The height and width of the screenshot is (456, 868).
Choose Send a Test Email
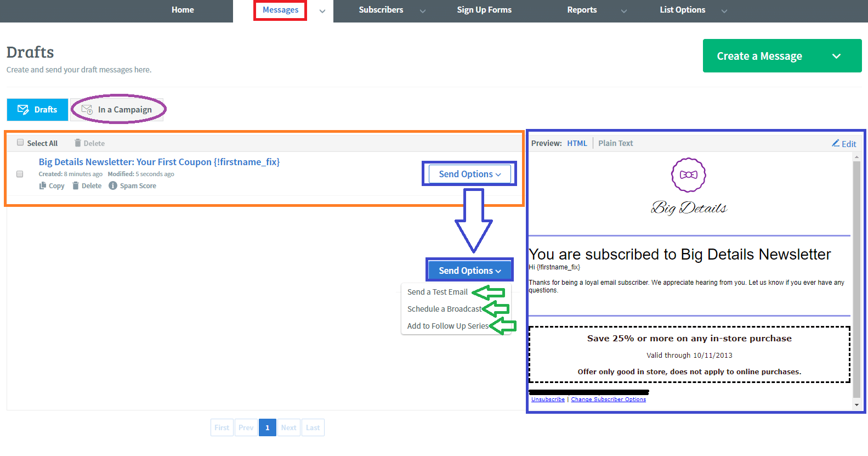point(438,292)
